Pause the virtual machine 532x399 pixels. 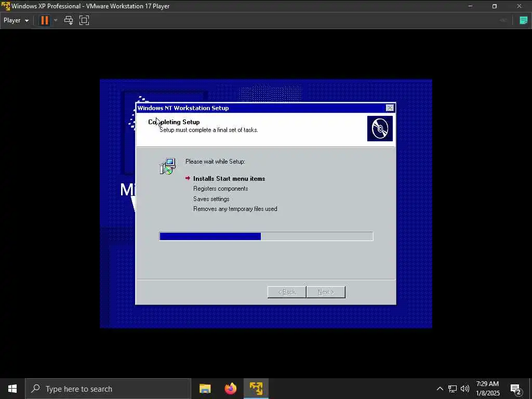coord(45,20)
